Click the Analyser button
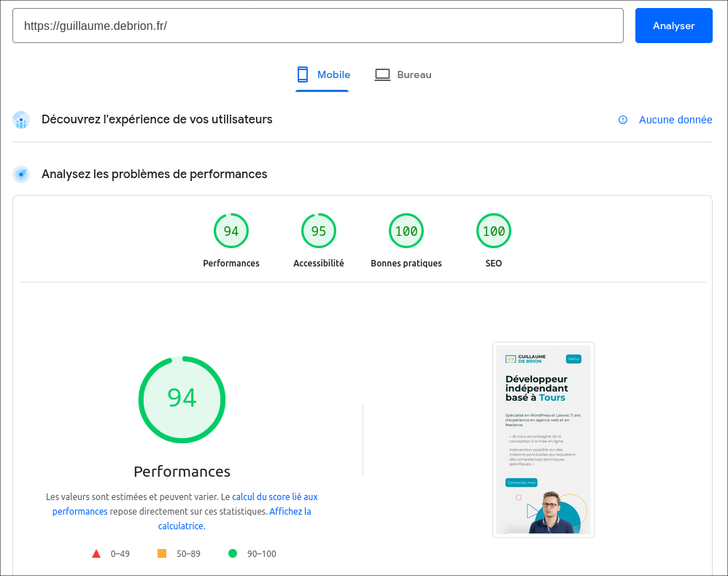The image size is (728, 576). 673,25
